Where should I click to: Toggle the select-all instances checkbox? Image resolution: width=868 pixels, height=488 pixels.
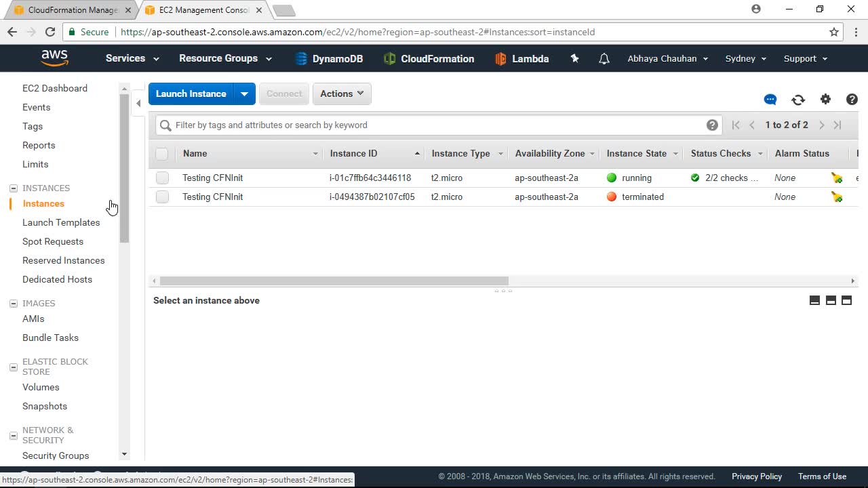point(161,154)
